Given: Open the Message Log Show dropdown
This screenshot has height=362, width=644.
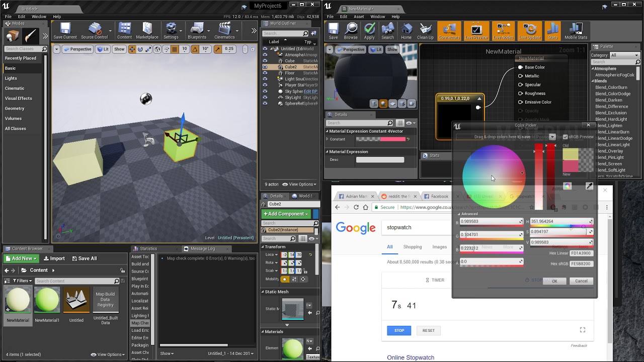Looking at the screenshot, I should pos(167,353).
